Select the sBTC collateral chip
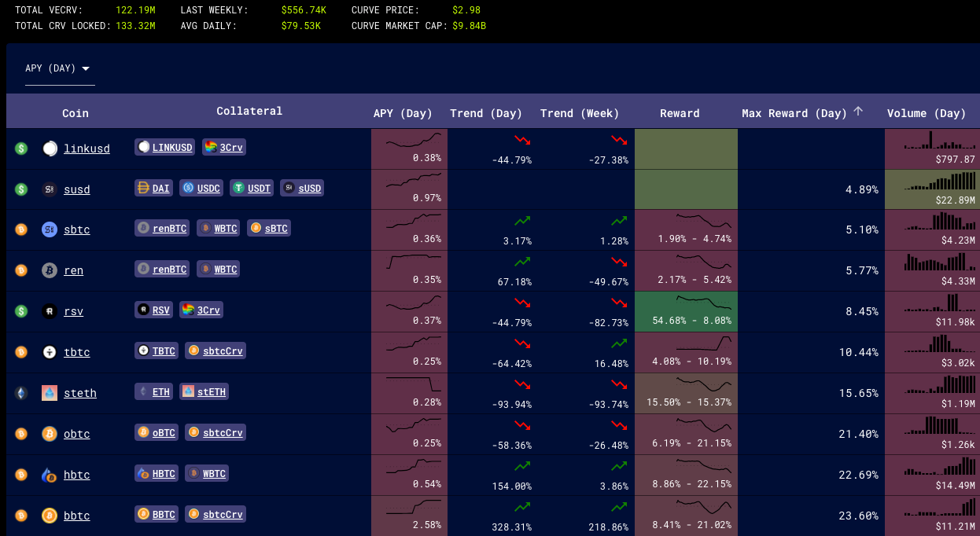The width and height of the screenshot is (980, 536). point(269,229)
